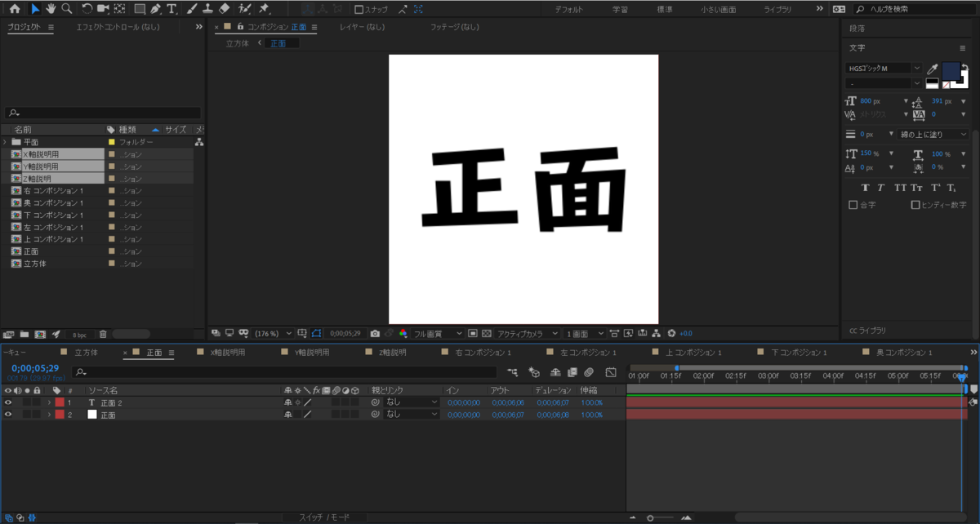Select the Zoom tool
Image resolution: width=980 pixels, height=524 pixels.
[x=67, y=9]
